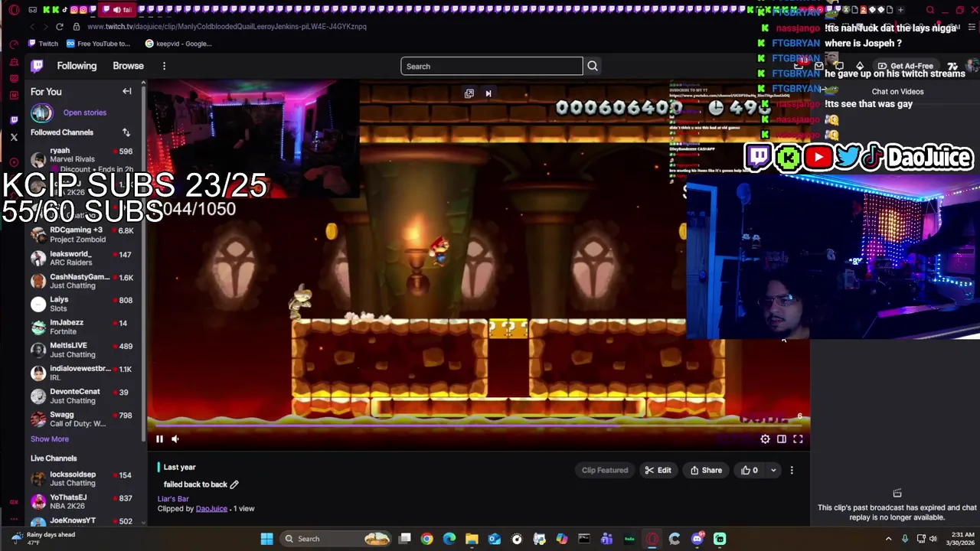The width and height of the screenshot is (980, 551).
Task: Enter fullscreen on the clip player
Action: pos(798,439)
